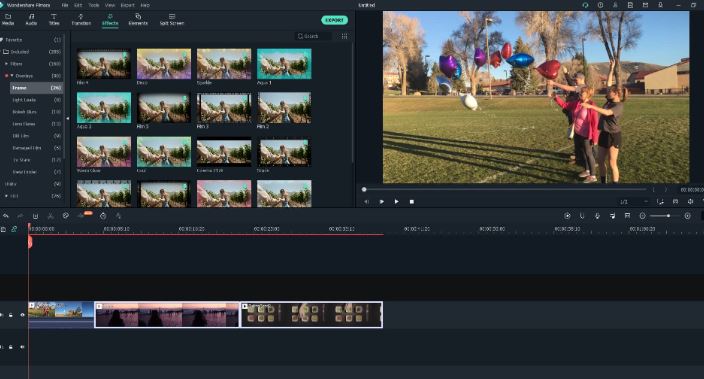Expand the LUT category arrow
This screenshot has height=379, width=704.
(6, 196)
